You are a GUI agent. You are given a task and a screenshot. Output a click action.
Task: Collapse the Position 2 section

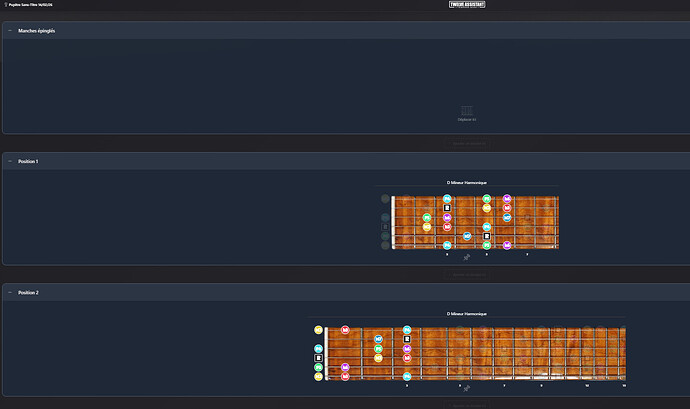tap(10, 292)
